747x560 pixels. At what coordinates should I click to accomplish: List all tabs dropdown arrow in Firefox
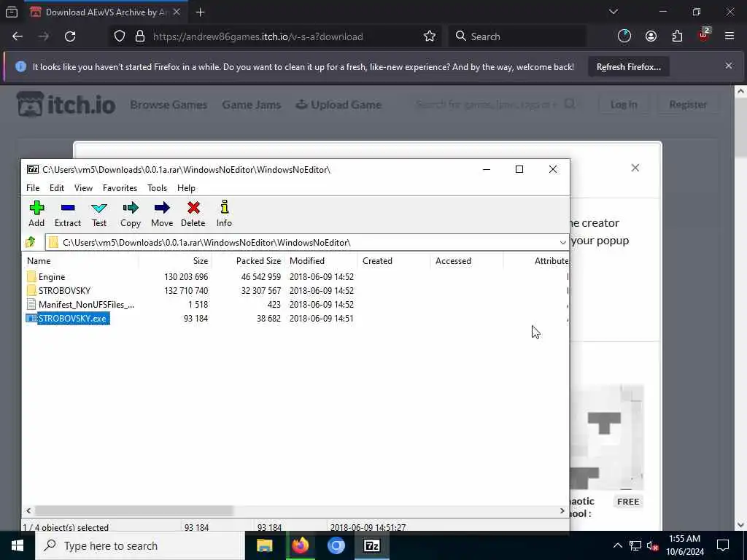pos(613,12)
